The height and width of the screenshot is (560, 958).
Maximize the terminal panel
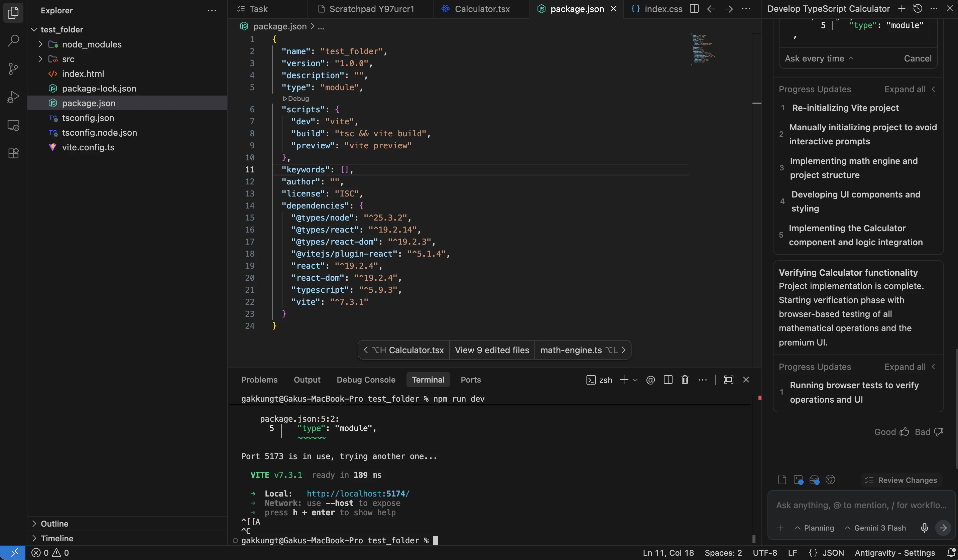(728, 380)
